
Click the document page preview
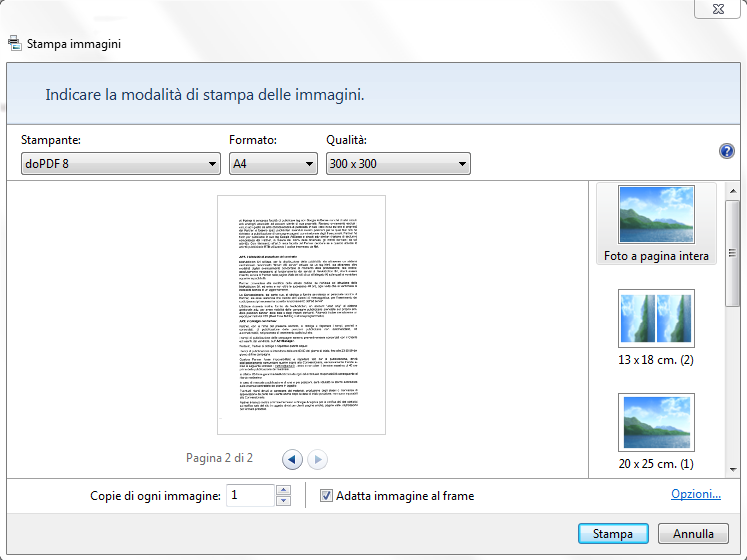301,314
